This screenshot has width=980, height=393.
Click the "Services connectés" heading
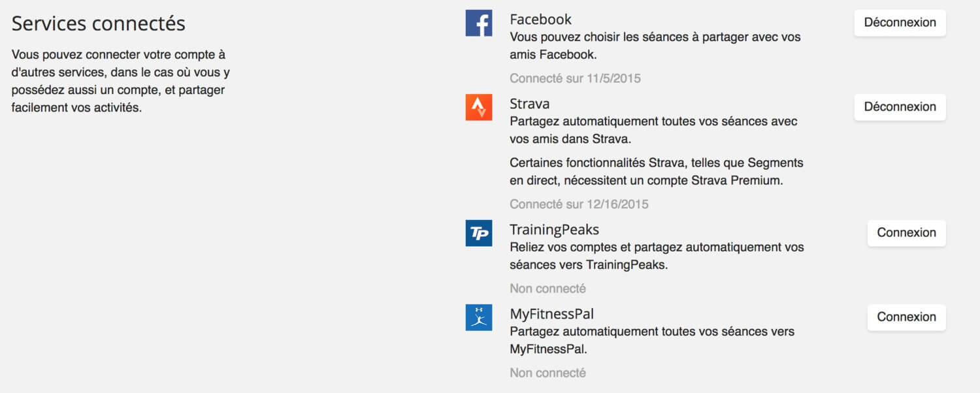(99, 24)
